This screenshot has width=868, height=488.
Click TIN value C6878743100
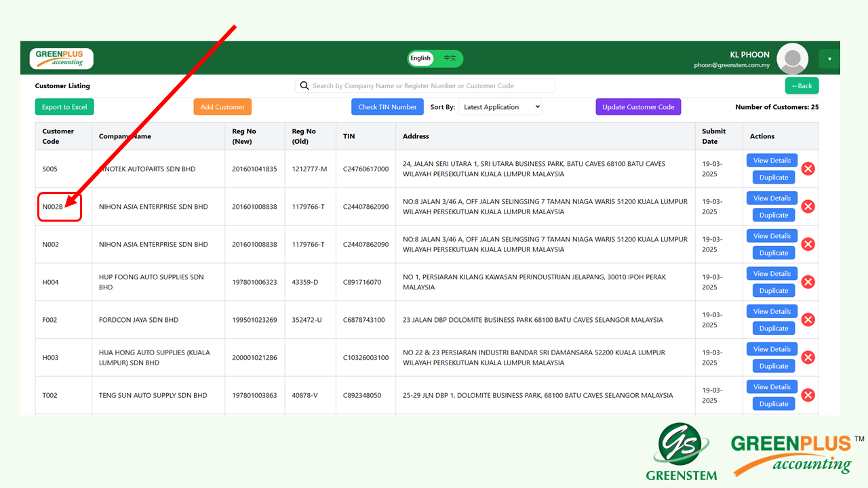tap(364, 320)
